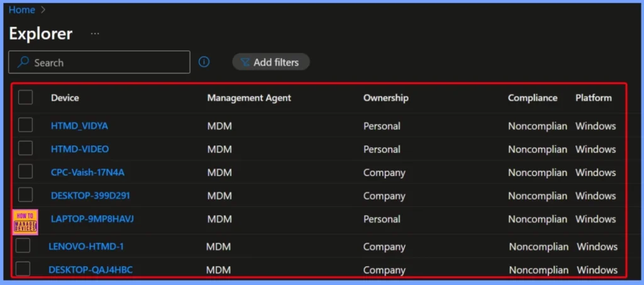Click Company in DESKTOP-QAJ4HBC row
Screen dimensions: 644x285
pyautogui.click(x=384, y=271)
